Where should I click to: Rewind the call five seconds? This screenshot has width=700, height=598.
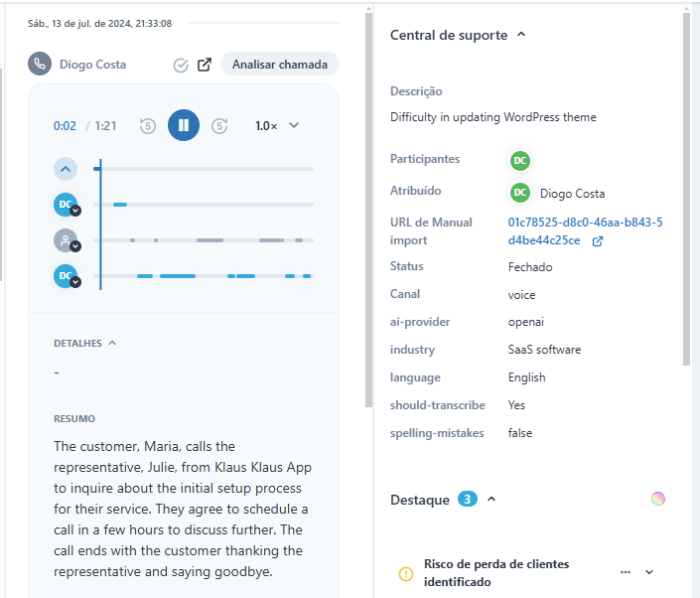coord(148,126)
